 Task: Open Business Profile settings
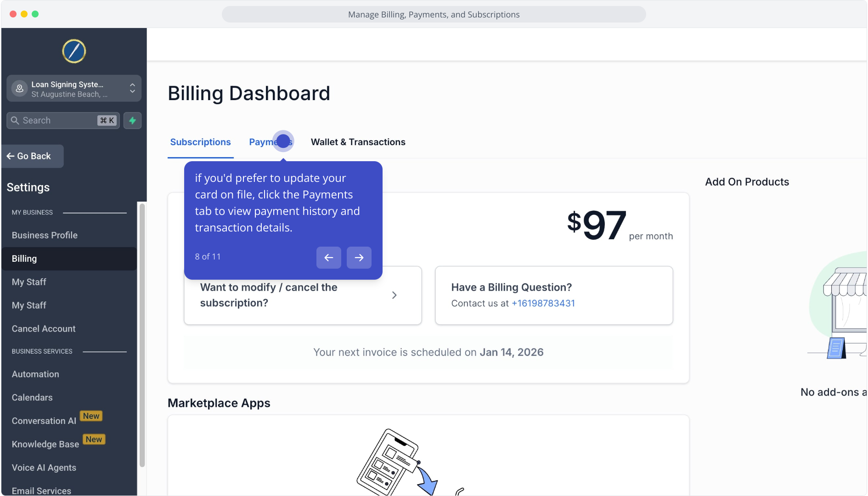45,235
